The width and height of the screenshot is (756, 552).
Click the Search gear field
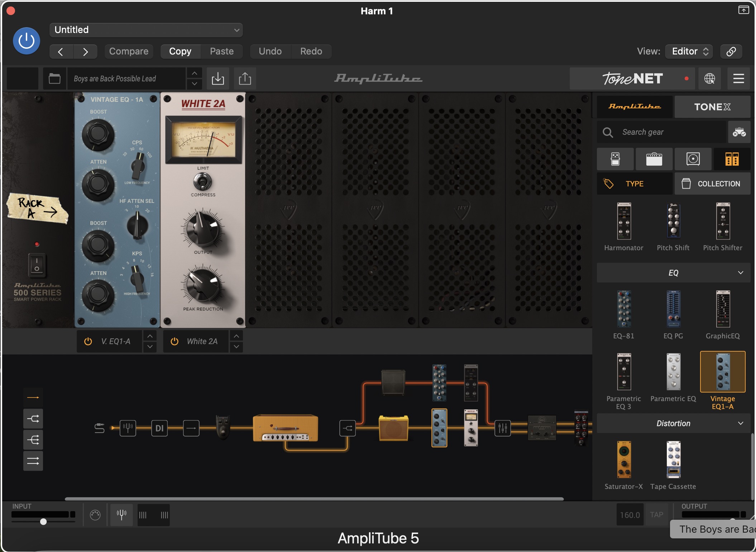tap(662, 132)
